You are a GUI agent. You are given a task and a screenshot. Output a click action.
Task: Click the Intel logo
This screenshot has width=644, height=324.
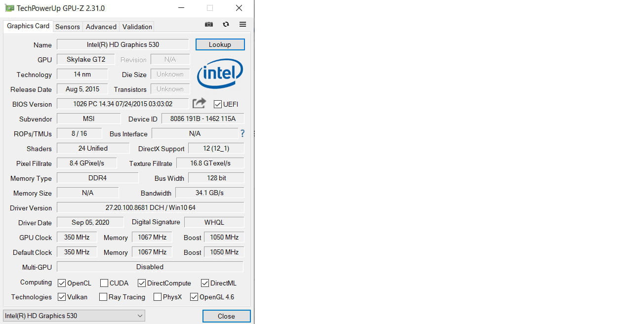point(220,74)
